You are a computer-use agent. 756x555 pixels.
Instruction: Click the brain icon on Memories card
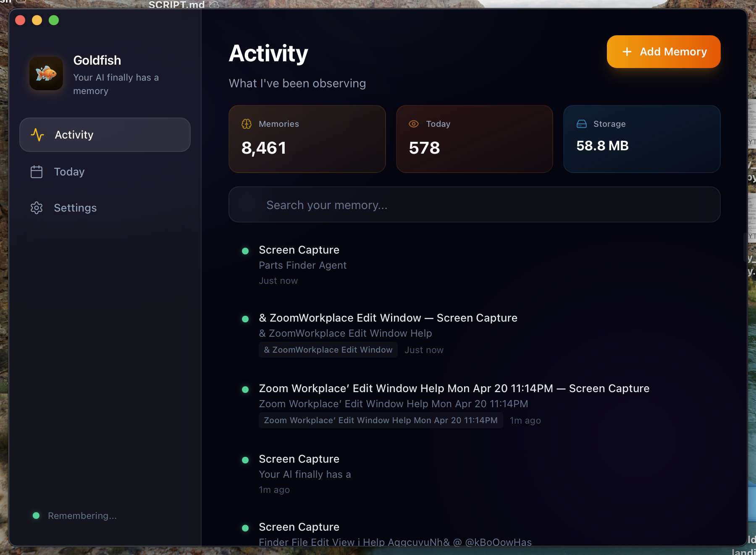click(247, 124)
